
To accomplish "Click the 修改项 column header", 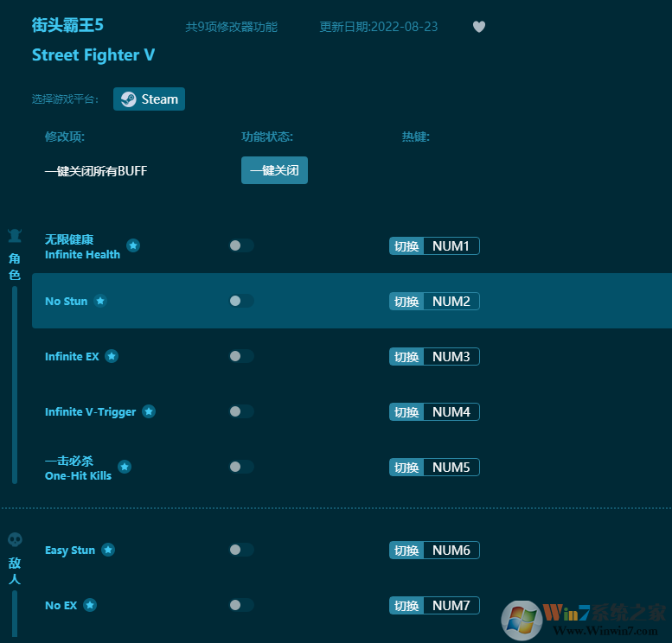I will coord(65,137).
